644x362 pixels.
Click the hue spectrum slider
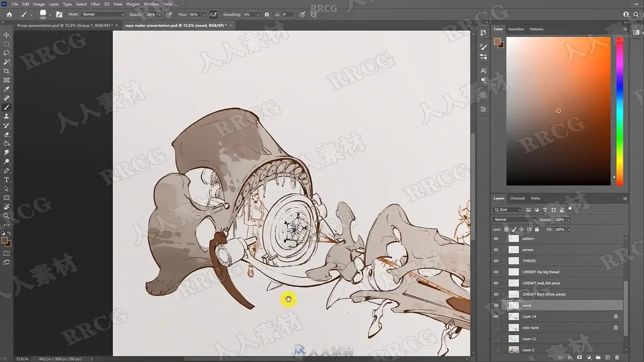coord(619,112)
